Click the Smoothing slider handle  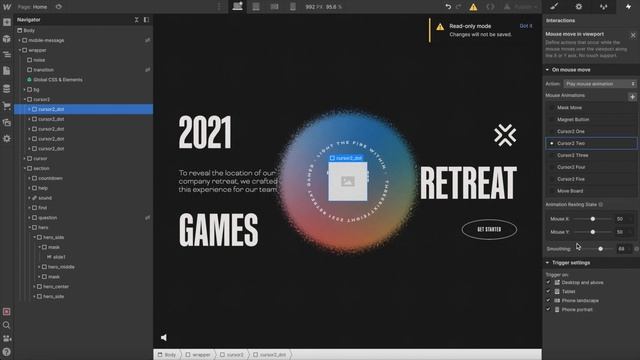click(x=600, y=249)
